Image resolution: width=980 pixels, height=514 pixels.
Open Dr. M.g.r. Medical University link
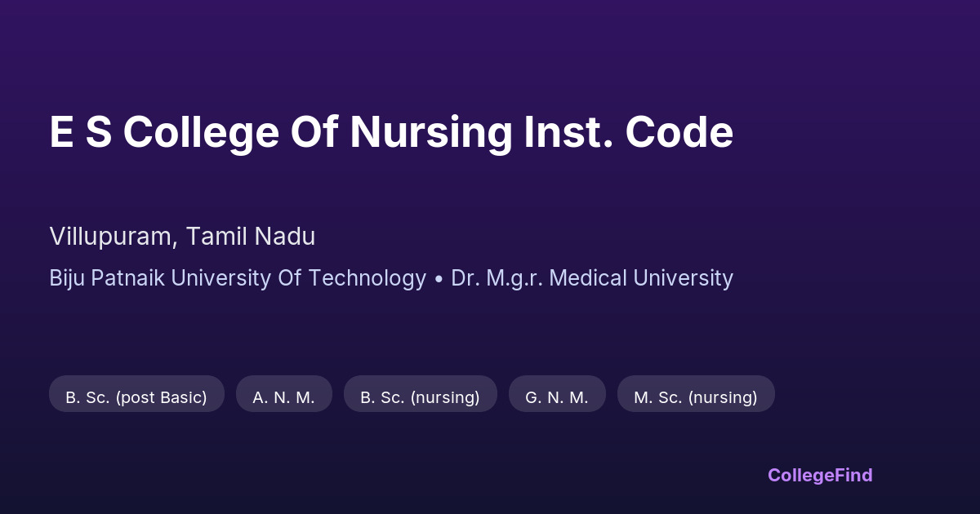[x=592, y=278]
